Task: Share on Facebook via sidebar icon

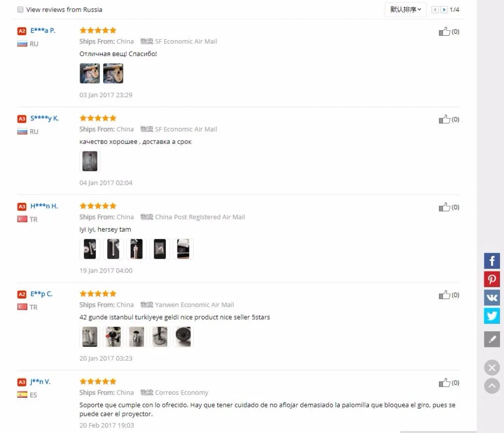Action: point(492,261)
